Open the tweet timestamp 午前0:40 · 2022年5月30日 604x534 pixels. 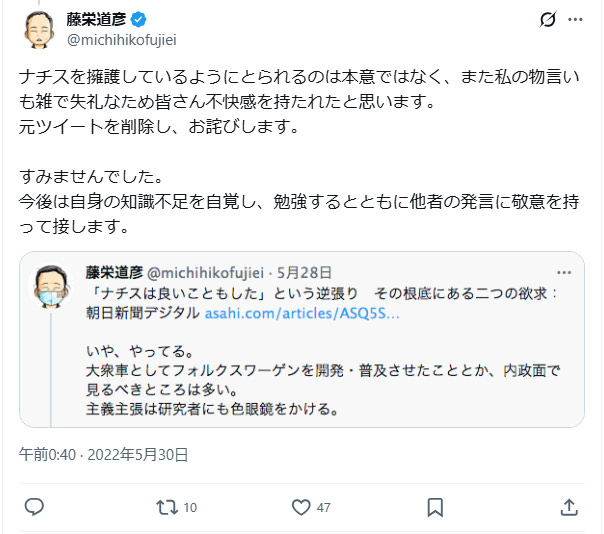[x=104, y=454]
